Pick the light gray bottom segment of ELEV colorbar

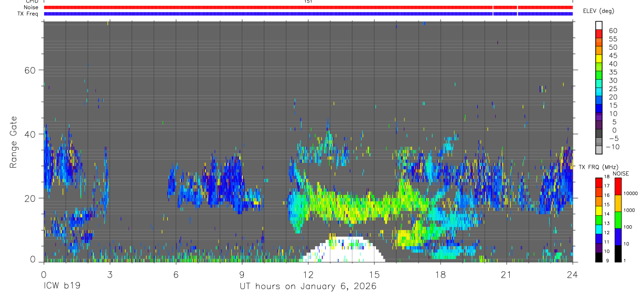click(599, 150)
